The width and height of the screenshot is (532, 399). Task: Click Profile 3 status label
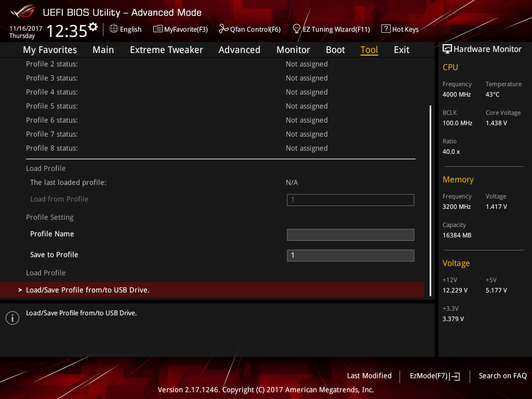click(52, 78)
